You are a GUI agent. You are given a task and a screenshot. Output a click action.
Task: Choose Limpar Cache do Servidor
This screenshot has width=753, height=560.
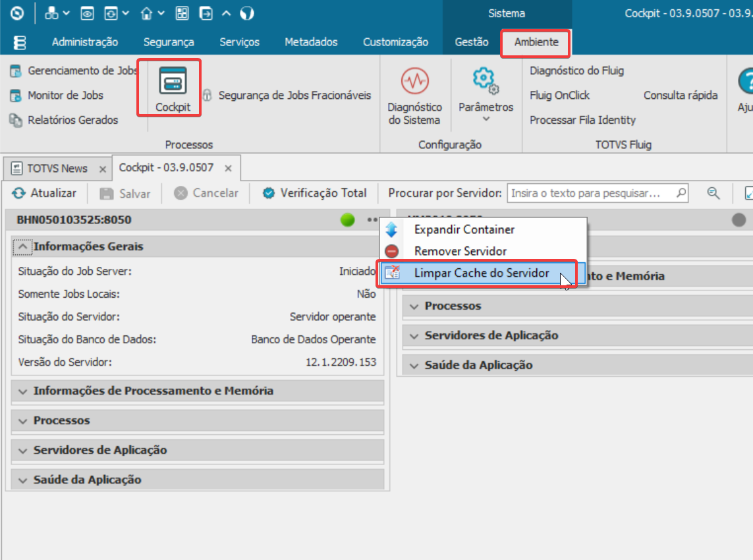point(484,273)
